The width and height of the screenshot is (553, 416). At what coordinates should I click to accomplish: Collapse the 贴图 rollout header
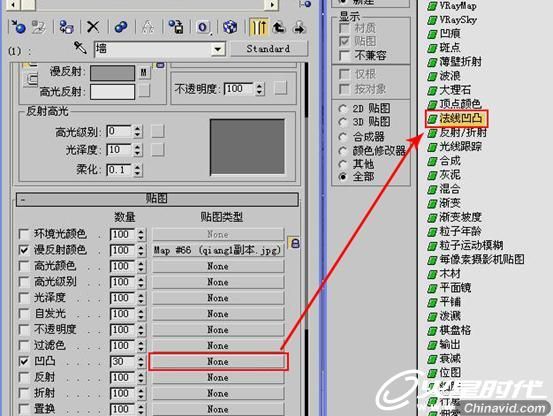pos(157,199)
